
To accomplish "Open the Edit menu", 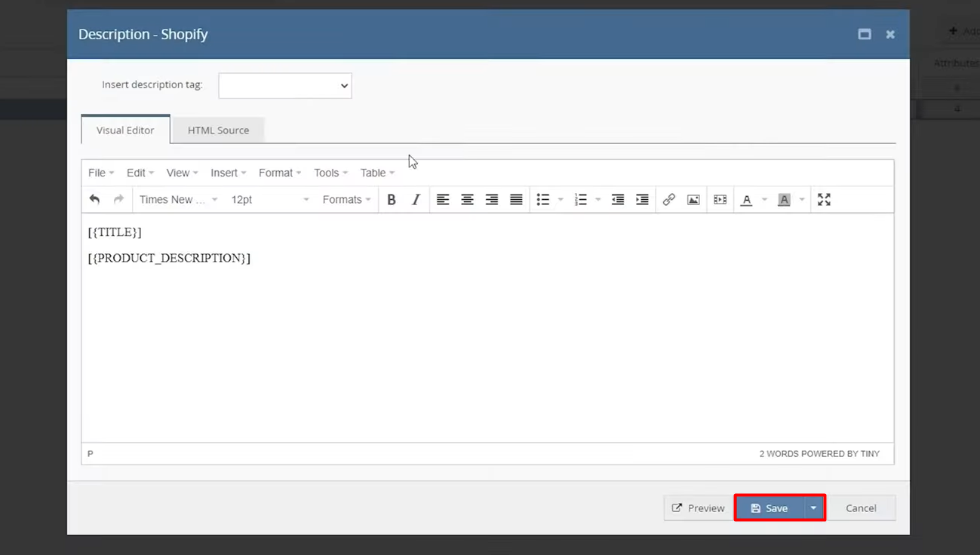I will pos(140,173).
